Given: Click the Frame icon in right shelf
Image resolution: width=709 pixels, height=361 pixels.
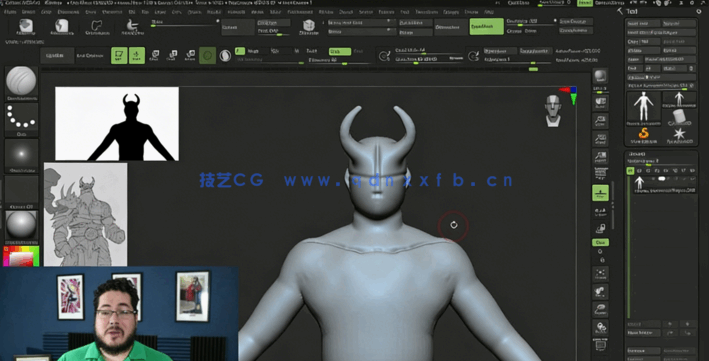Looking at the screenshot, I should click(x=600, y=274).
